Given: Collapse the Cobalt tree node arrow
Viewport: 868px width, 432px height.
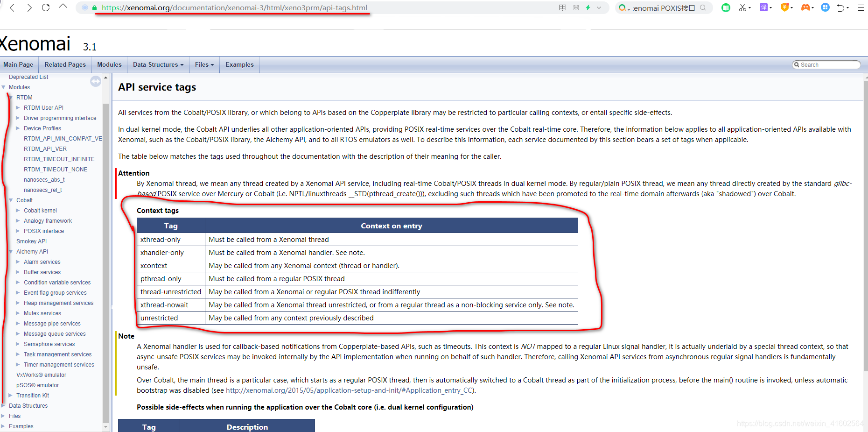Looking at the screenshot, I should pos(11,200).
